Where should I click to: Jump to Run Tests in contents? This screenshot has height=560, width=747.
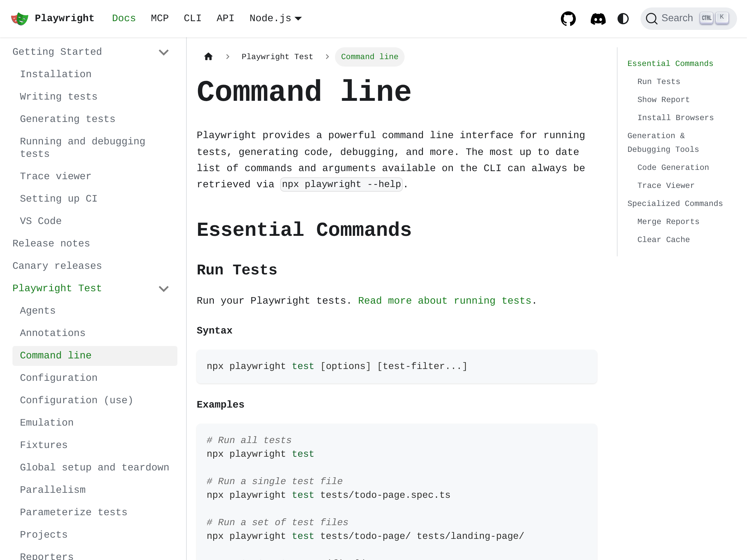(659, 82)
